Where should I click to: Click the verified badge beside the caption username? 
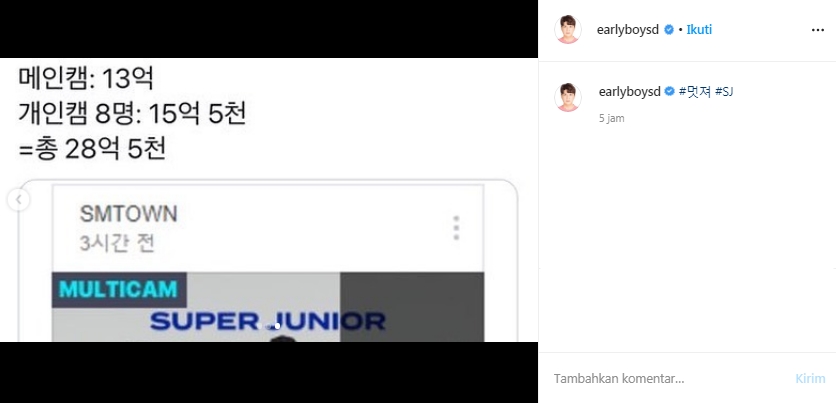click(670, 91)
